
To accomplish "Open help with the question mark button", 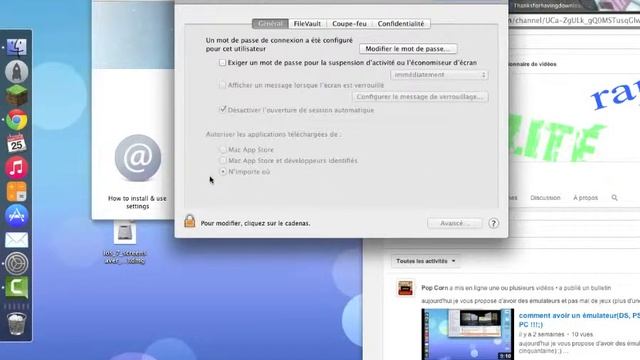I will click(493, 223).
